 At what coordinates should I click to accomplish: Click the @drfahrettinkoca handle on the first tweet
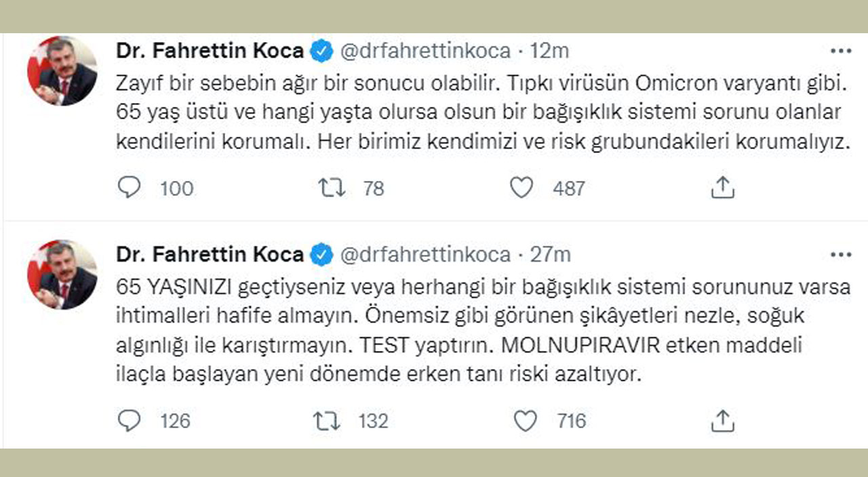pos(425,51)
